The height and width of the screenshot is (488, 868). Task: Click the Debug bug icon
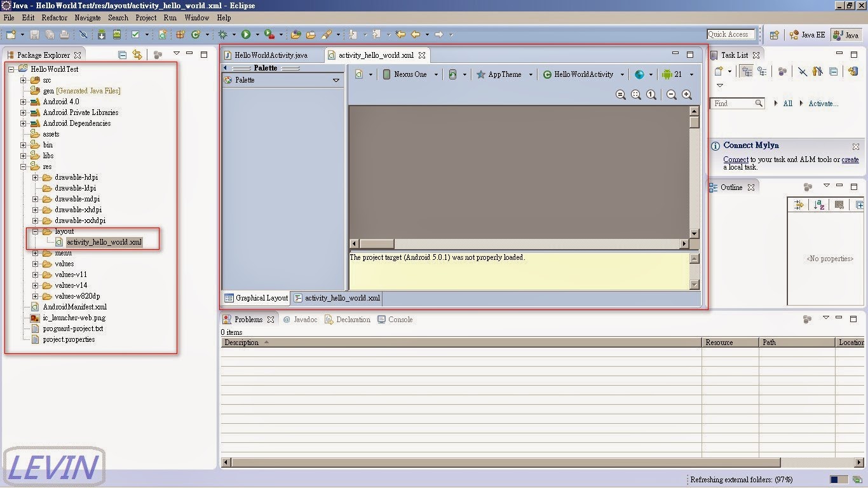tap(223, 35)
